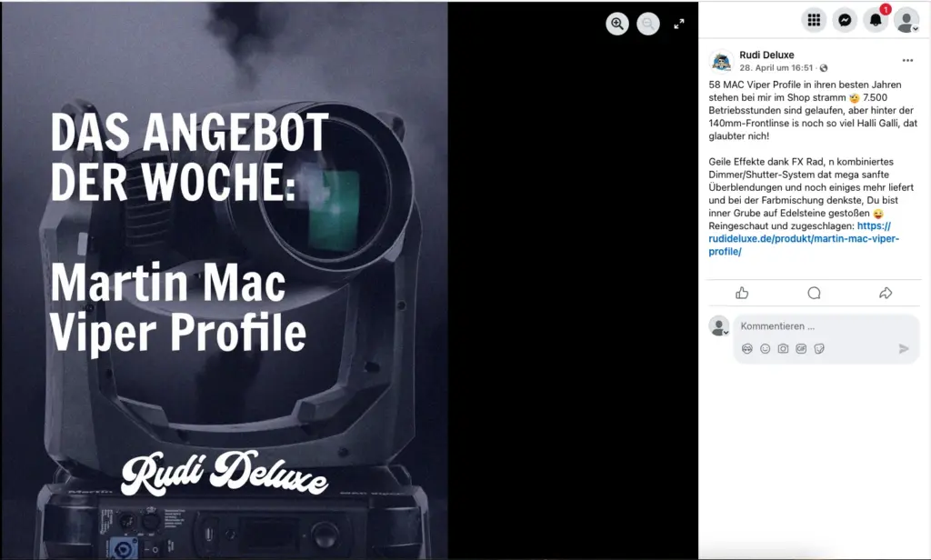Viewport: 931px width, 560px height.
Task: Click the post timestamp 28. April
Action: pyautogui.click(x=776, y=68)
